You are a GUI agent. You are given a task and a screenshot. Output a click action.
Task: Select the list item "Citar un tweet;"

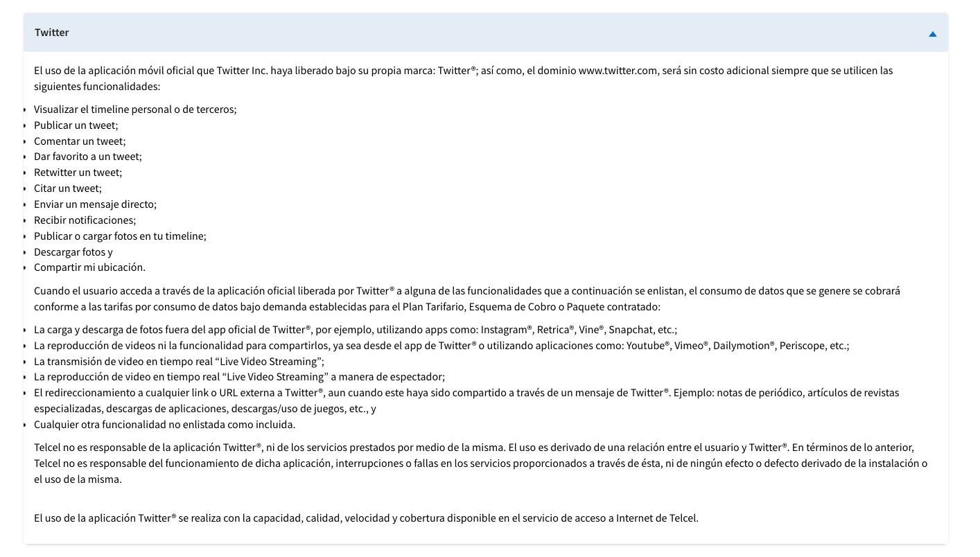68,188
